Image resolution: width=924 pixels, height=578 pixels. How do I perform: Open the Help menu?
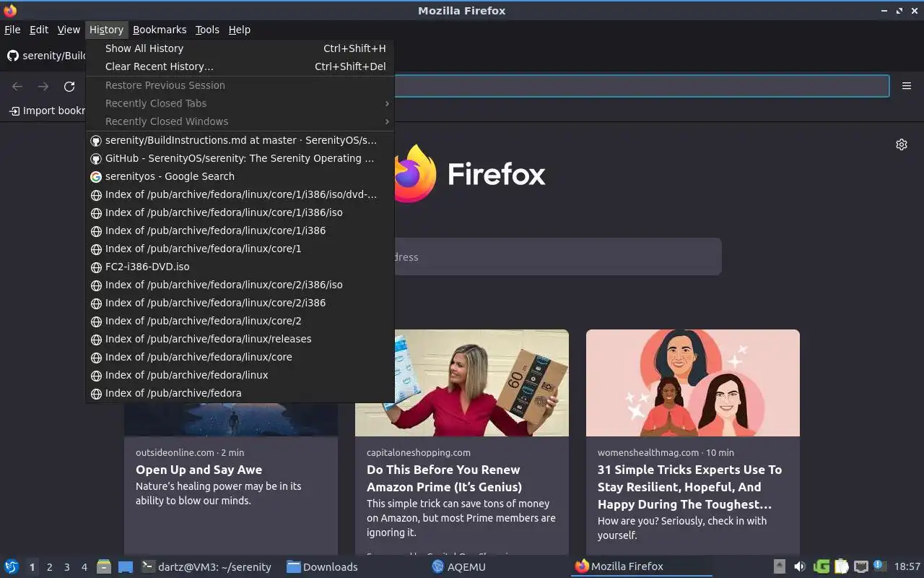pyautogui.click(x=240, y=30)
